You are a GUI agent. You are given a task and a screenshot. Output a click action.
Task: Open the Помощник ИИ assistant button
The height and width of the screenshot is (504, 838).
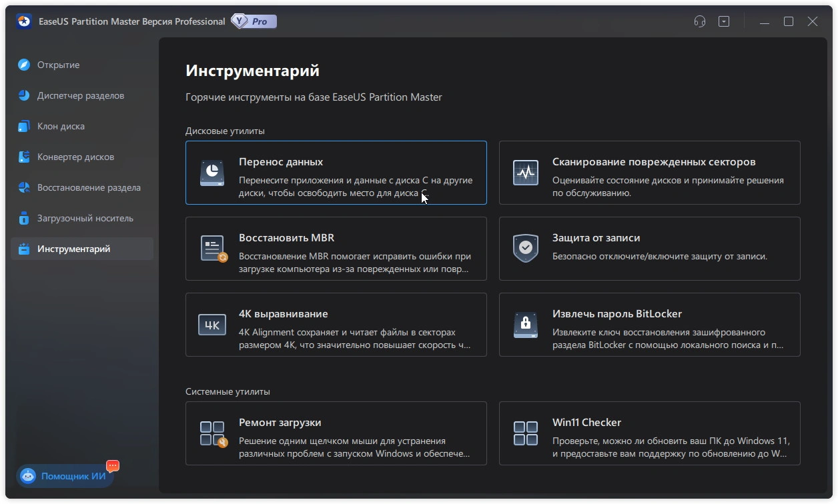(65, 476)
